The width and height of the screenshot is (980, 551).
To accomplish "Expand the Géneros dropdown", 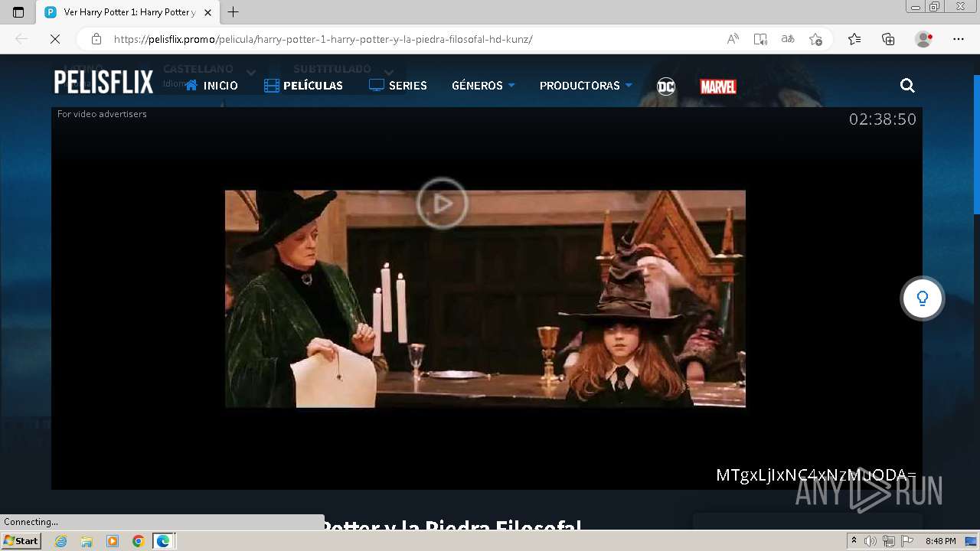I will (483, 86).
